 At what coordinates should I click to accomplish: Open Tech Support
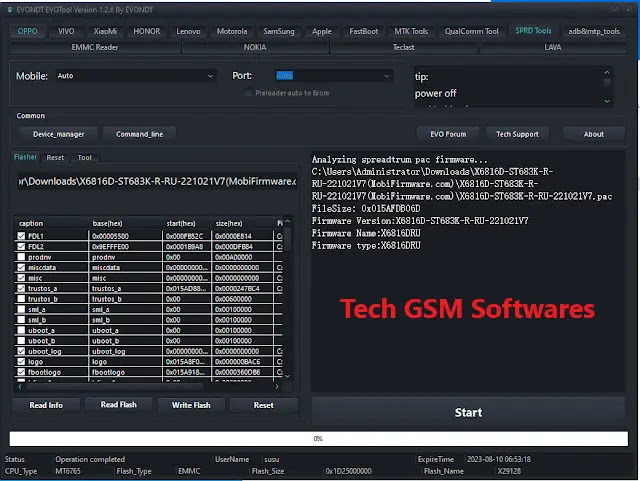[517, 134]
